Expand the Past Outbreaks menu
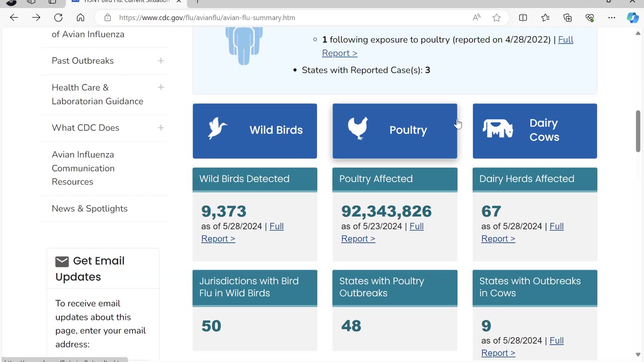Image resolution: width=644 pixels, height=362 pixels. pyautogui.click(x=161, y=61)
